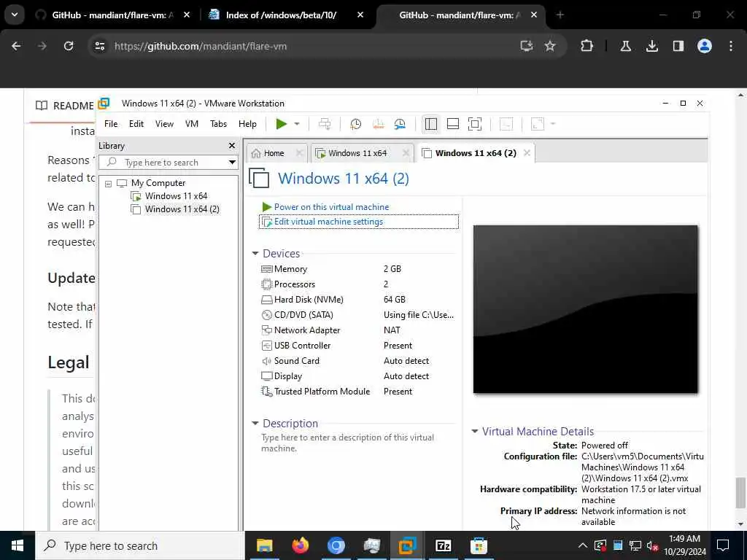The height and width of the screenshot is (560, 747).
Task: Switch to the Home tab
Action: click(x=274, y=153)
